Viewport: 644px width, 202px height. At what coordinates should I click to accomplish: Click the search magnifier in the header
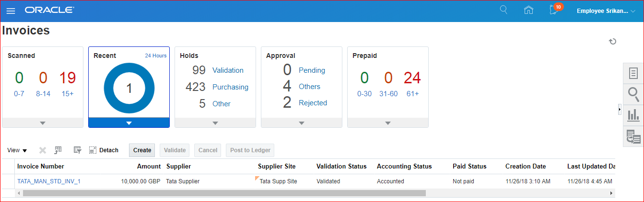[x=503, y=10]
